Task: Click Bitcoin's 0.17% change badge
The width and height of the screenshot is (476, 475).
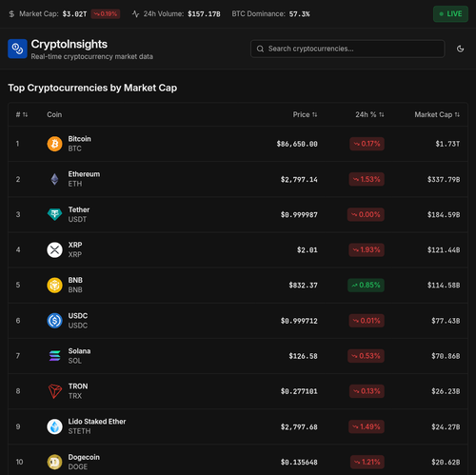Action: 367,144
